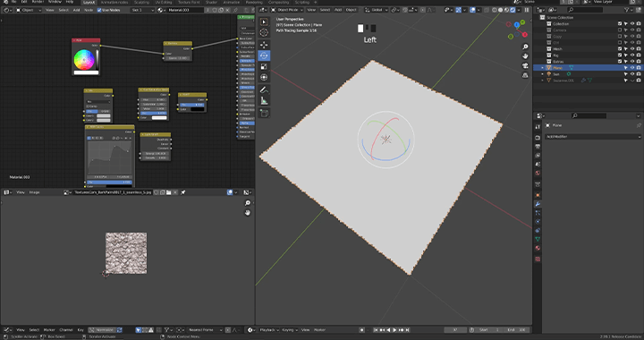Toggle Extras collection eye visibility
This screenshot has height=340, width=644.
pyautogui.click(x=632, y=62)
